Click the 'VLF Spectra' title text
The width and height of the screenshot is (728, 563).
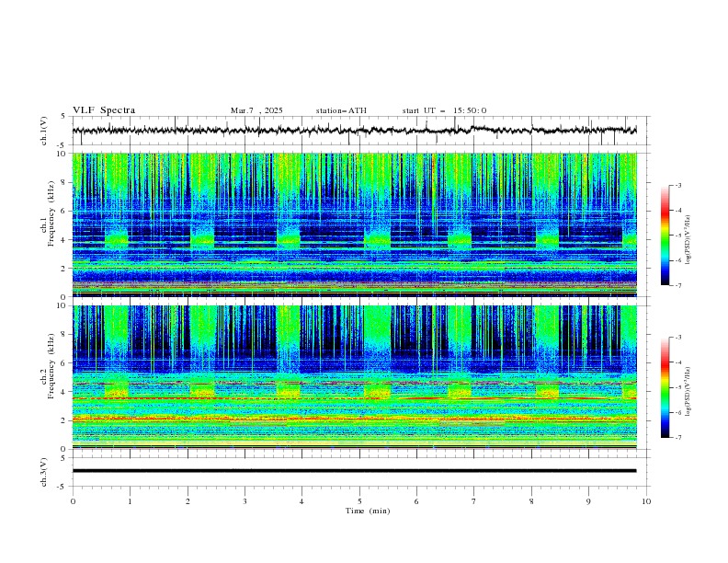point(104,110)
